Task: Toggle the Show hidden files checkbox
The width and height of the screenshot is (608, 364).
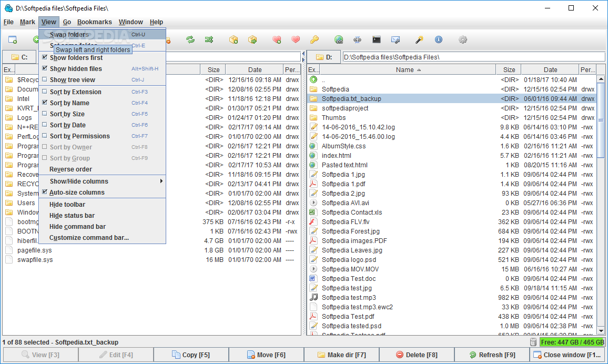Action: point(45,68)
